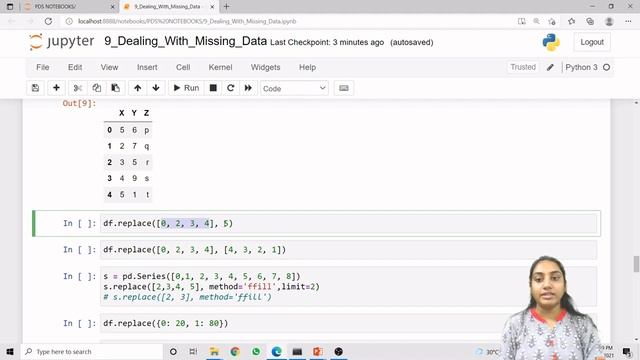The width and height of the screenshot is (640, 360).
Task: Paste cells below icon
Action: click(x=116, y=88)
